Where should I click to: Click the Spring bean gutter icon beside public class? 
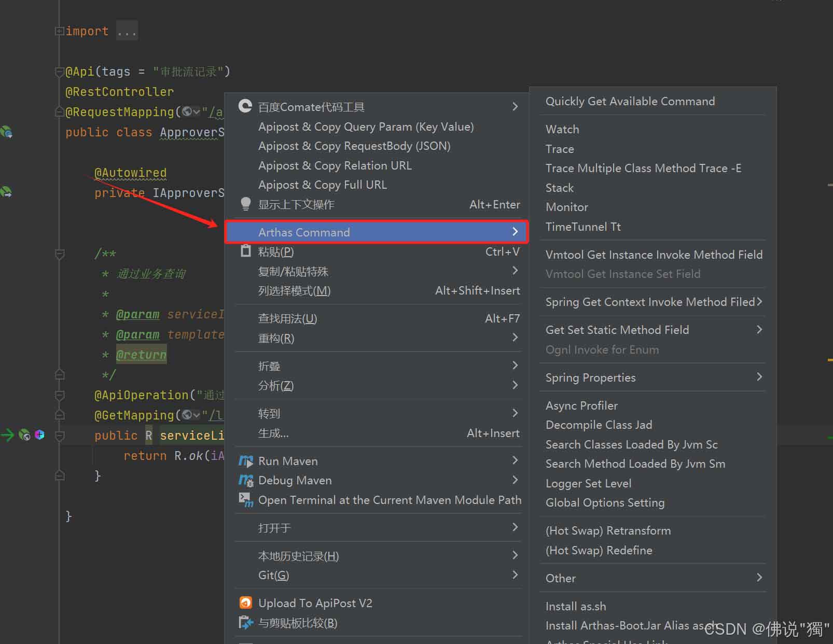[6, 132]
